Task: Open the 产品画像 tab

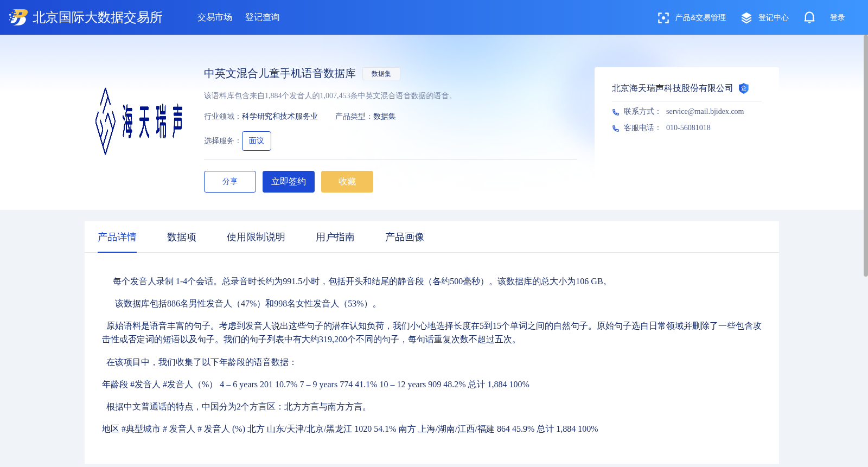Action: [405, 237]
